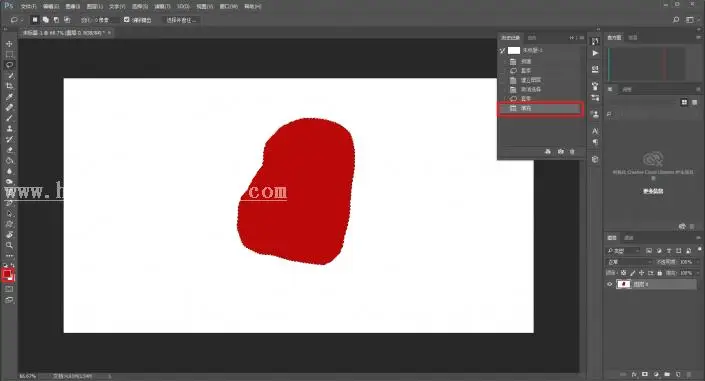Image resolution: width=705 pixels, height=381 pixels.
Task: Open the layer filter kind dropdown
Action: 623,251
